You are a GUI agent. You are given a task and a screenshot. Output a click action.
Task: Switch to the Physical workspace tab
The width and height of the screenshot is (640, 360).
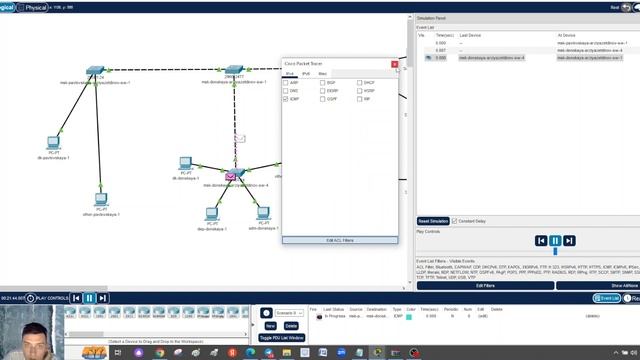(x=33, y=7)
